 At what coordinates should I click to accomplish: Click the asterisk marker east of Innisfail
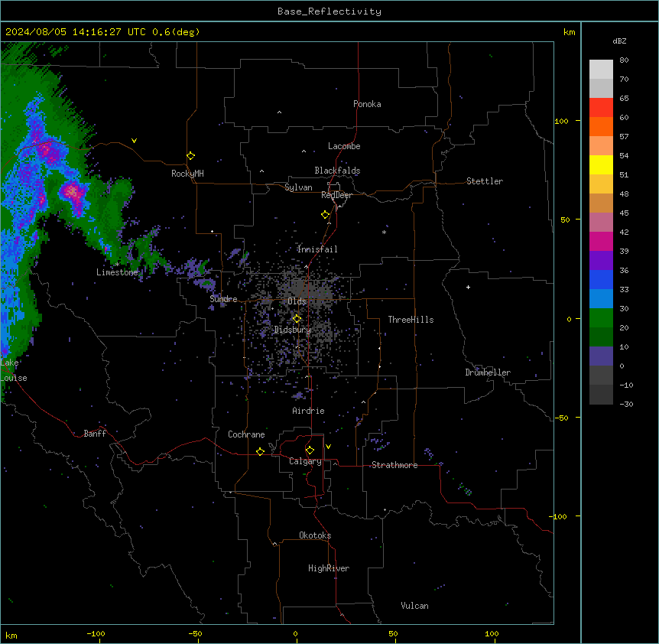pyautogui.click(x=384, y=232)
